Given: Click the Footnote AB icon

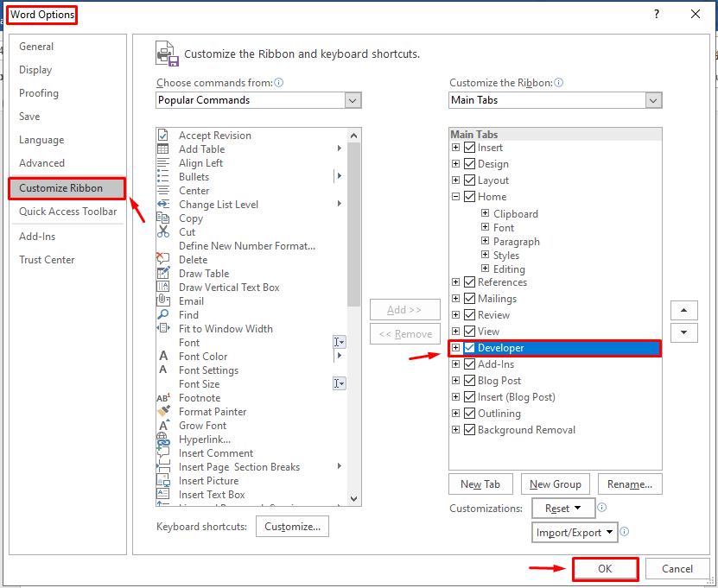Looking at the screenshot, I should click(x=163, y=397).
